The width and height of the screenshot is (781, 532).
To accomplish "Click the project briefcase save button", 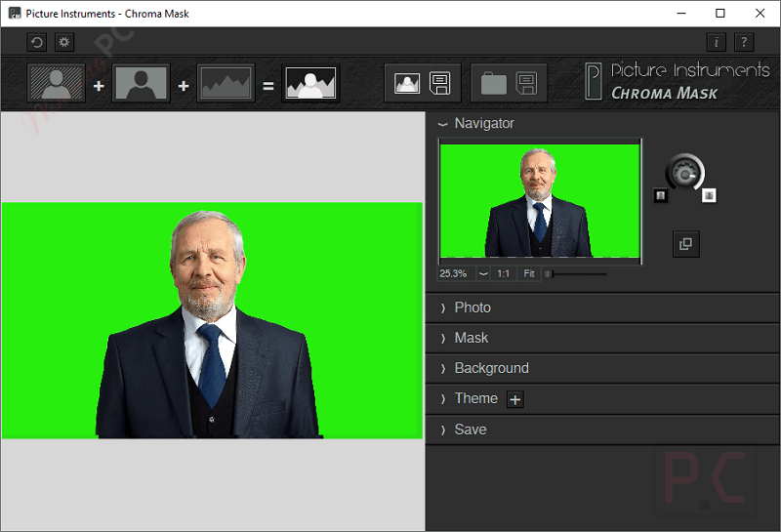I will pyautogui.click(x=509, y=84).
